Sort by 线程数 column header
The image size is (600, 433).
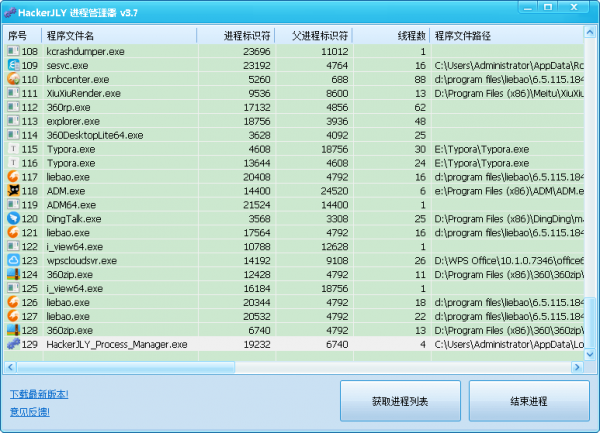coord(391,36)
